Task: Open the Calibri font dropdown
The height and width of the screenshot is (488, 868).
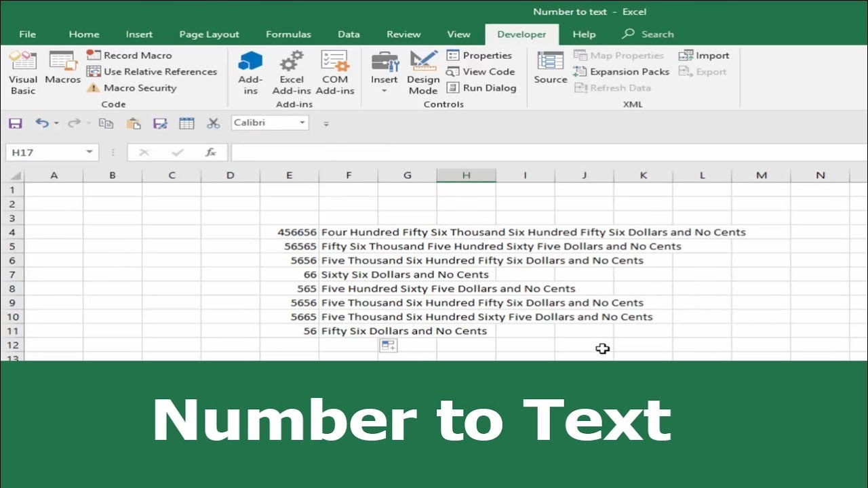Action: [302, 123]
